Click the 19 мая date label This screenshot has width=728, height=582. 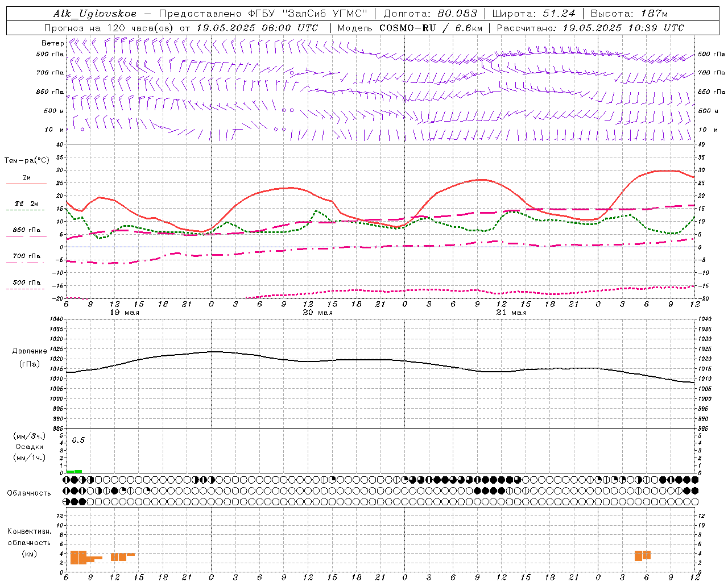point(124,313)
